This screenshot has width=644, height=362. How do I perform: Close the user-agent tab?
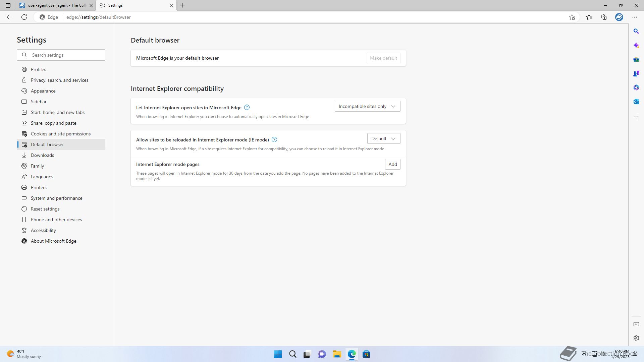(x=91, y=5)
